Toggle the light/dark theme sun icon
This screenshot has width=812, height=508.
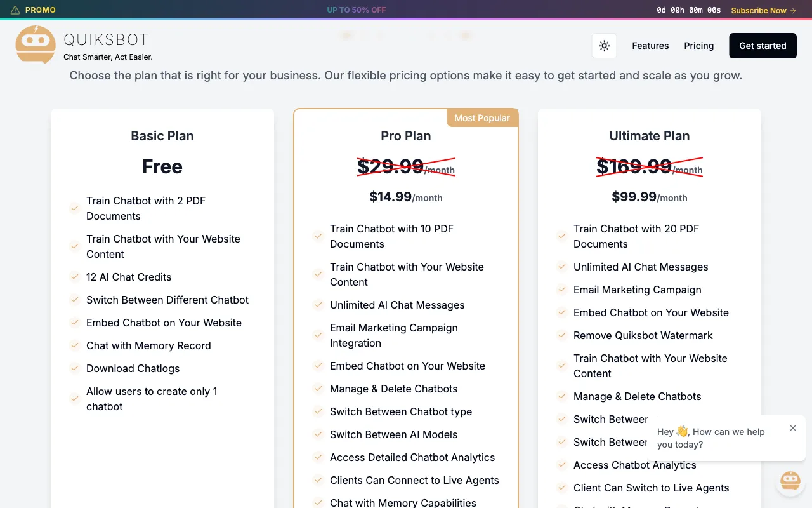(604, 46)
